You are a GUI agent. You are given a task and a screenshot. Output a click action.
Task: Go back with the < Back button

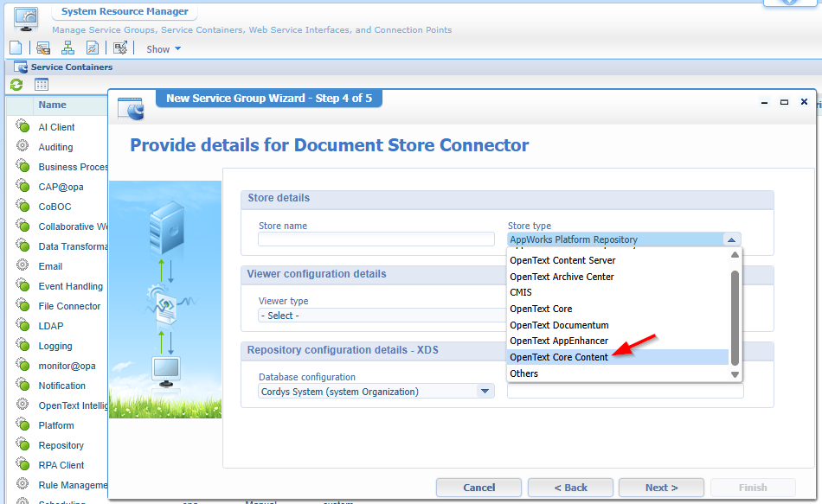click(570, 488)
